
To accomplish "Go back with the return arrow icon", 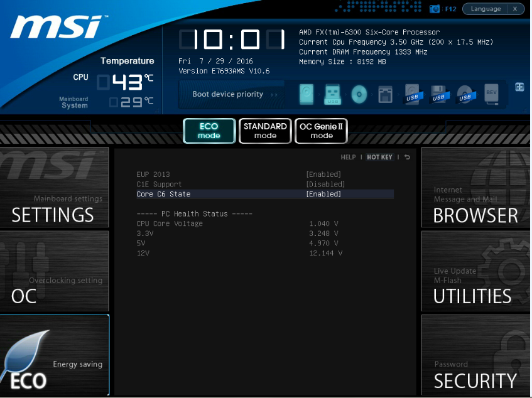I will click(x=407, y=158).
